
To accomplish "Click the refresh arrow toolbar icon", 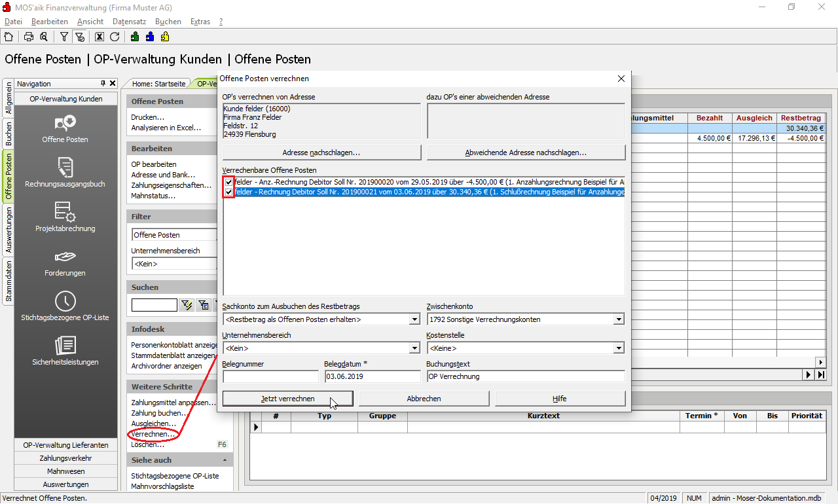I will point(115,37).
